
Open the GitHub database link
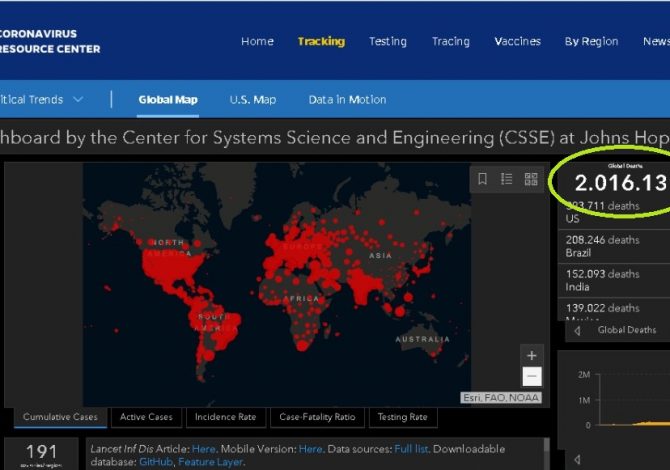156,462
